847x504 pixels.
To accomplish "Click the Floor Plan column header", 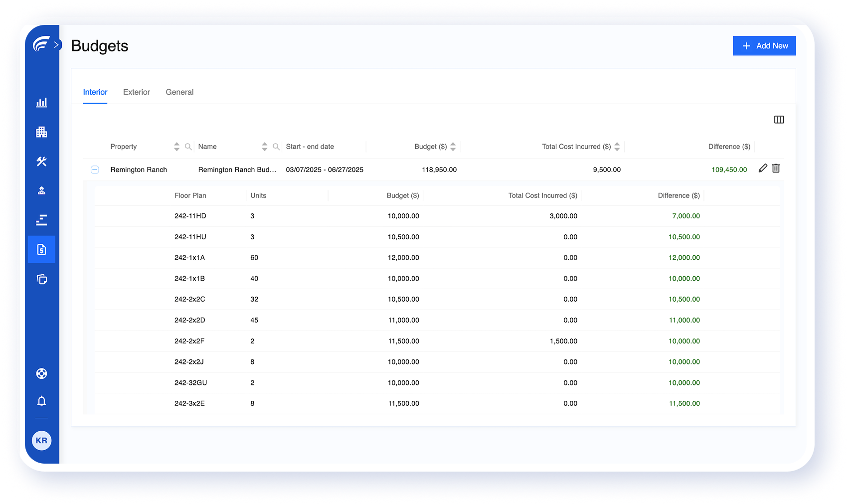I will 190,196.
